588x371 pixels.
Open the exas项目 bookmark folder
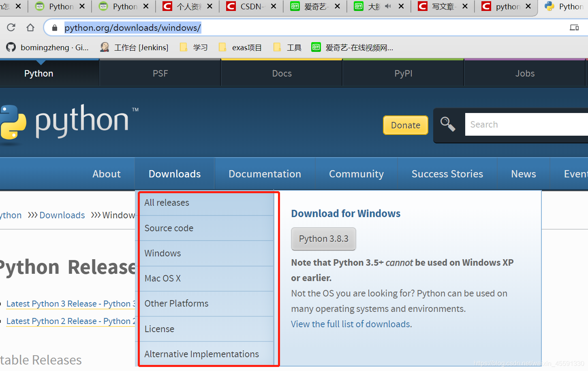tap(240, 47)
